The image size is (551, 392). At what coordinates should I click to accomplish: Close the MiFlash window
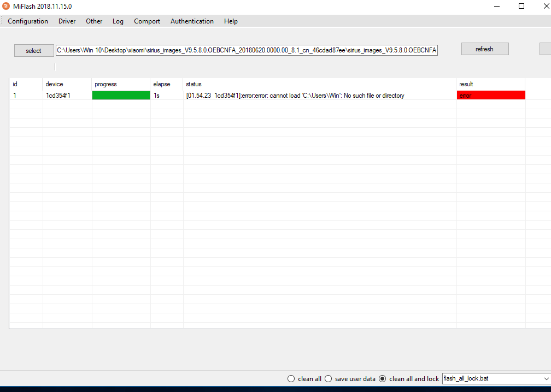point(546,7)
